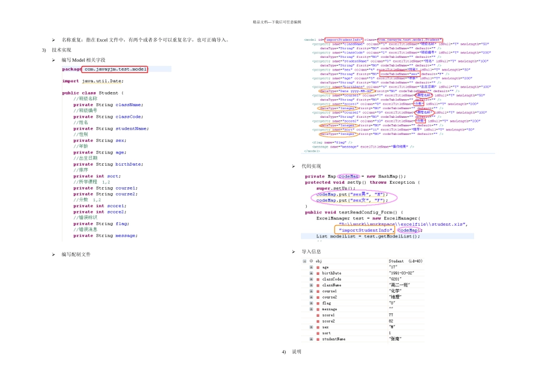This screenshot has height=392, width=554.
Task: Click the "private String message;" line
Action: (106, 236)
